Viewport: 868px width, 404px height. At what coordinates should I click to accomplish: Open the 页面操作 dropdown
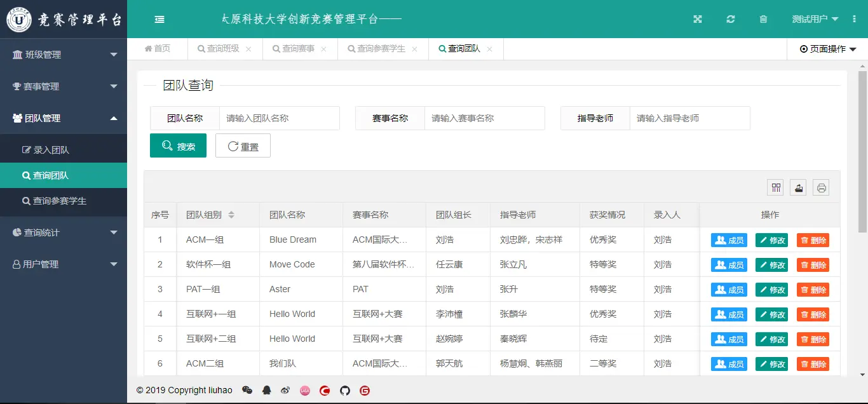coord(826,49)
